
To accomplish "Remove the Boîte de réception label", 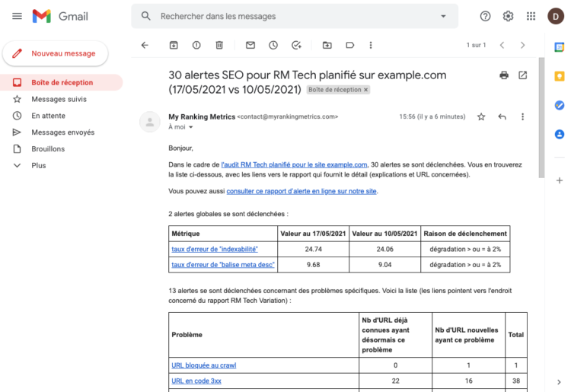I will point(365,90).
